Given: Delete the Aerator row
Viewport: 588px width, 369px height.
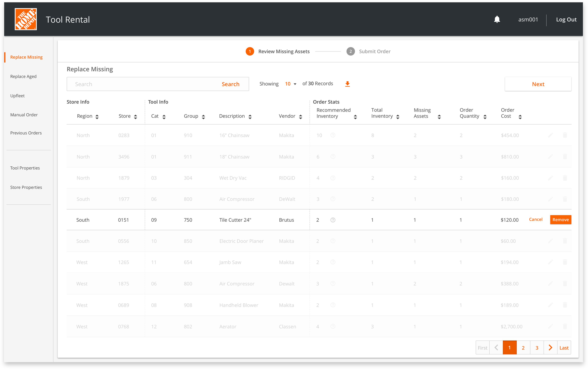Looking at the screenshot, I should [565, 327].
